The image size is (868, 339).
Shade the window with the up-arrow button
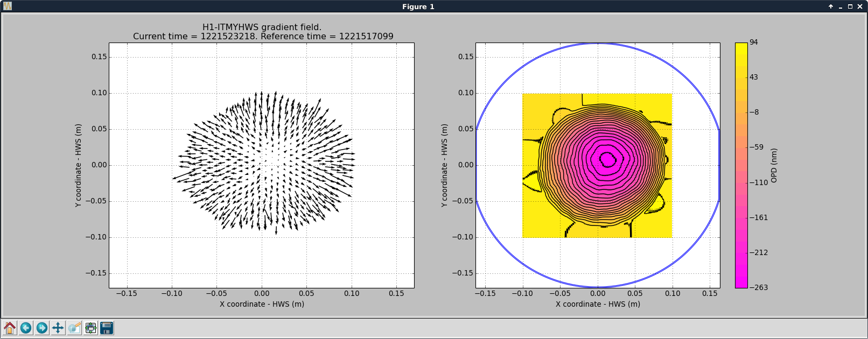tap(831, 6)
